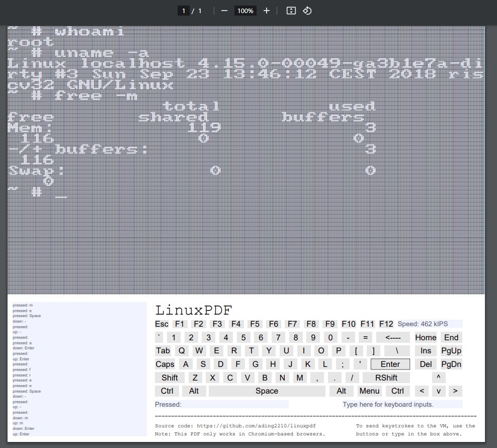Click the Enter key
This screenshot has height=448, width=497.
click(x=390, y=364)
